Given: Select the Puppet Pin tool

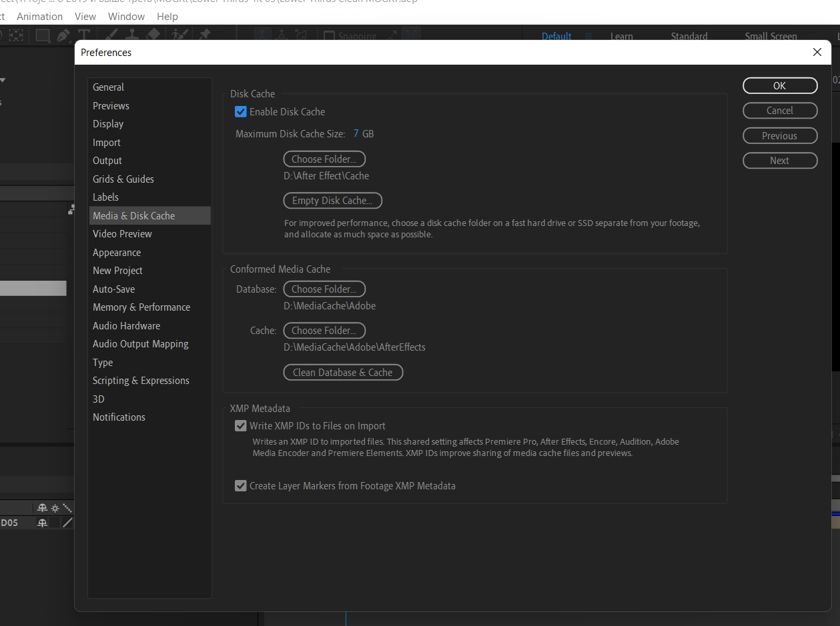Looking at the screenshot, I should (205, 35).
